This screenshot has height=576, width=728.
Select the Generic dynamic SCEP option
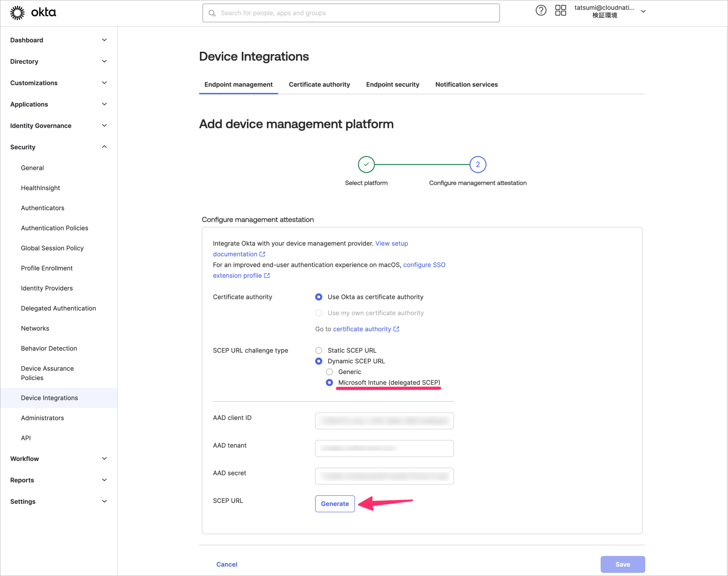click(x=329, y=372)
